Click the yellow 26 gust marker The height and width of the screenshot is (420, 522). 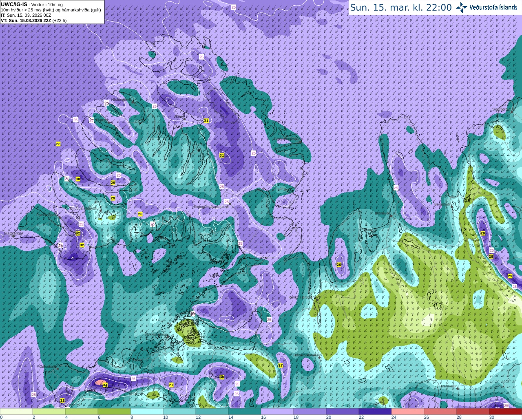pyautogui.click(x=338, y=265)
